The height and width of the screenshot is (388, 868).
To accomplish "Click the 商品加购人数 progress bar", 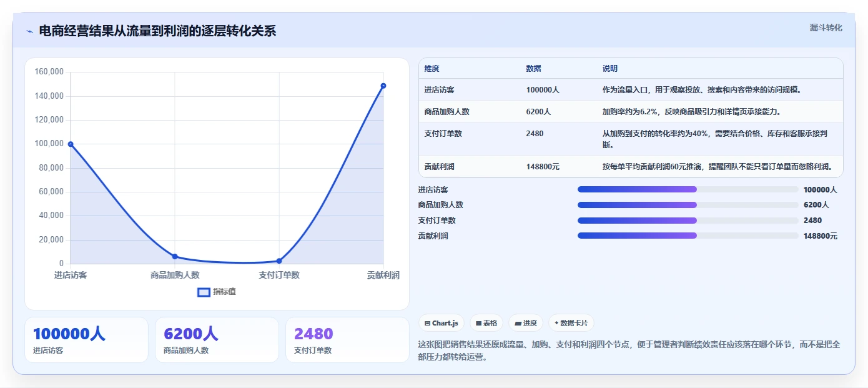I will (688, 205).
